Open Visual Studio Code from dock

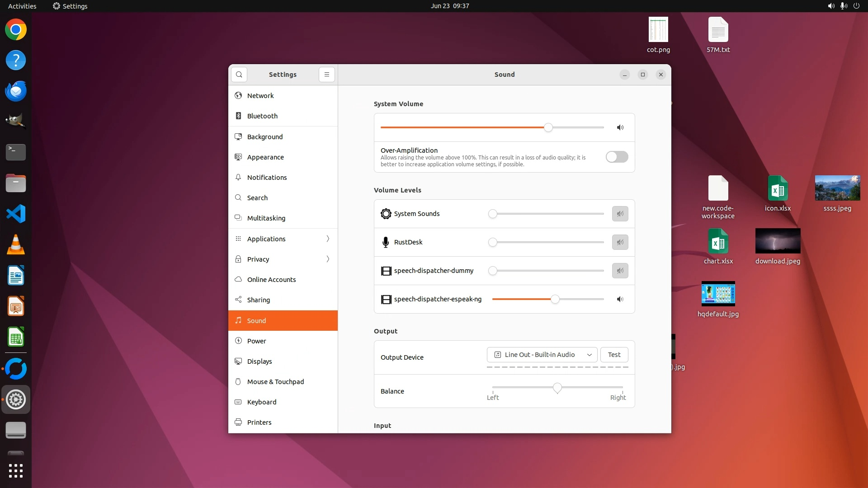tap(16, 214)
